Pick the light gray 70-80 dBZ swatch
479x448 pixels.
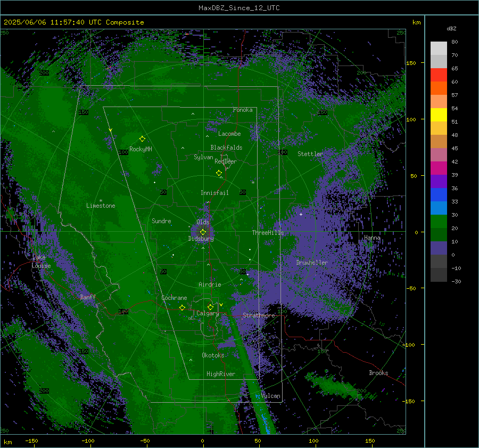click(439, 48)
